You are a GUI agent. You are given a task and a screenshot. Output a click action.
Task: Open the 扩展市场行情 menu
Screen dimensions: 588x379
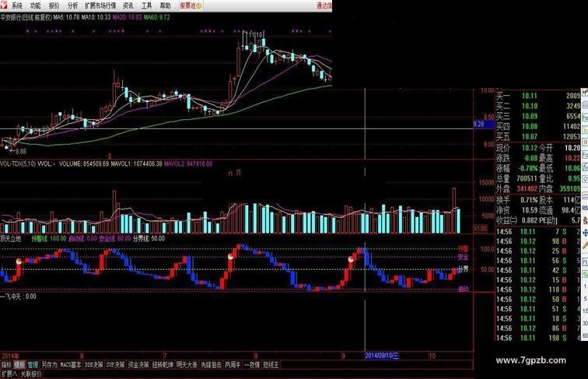(100, 5)
